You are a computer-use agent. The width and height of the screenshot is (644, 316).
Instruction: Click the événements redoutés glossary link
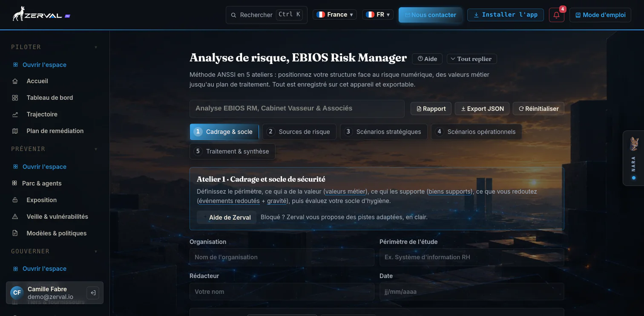tap(229, 201)
